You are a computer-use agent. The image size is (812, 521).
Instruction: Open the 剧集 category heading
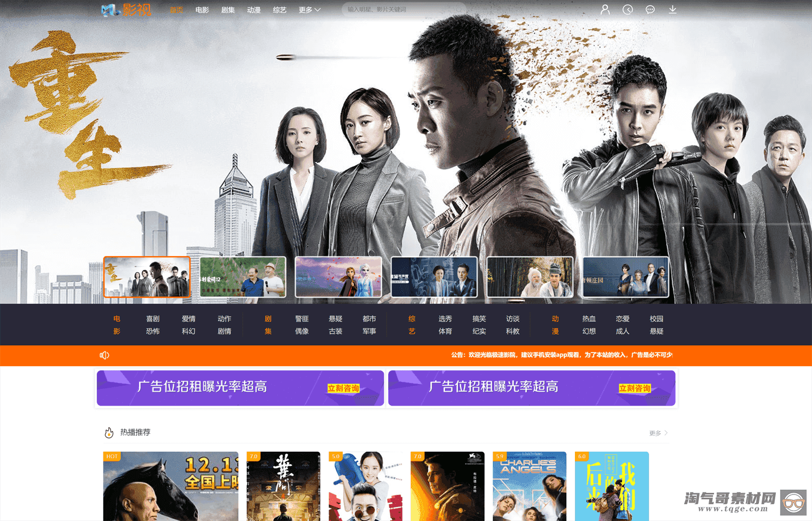268,325
